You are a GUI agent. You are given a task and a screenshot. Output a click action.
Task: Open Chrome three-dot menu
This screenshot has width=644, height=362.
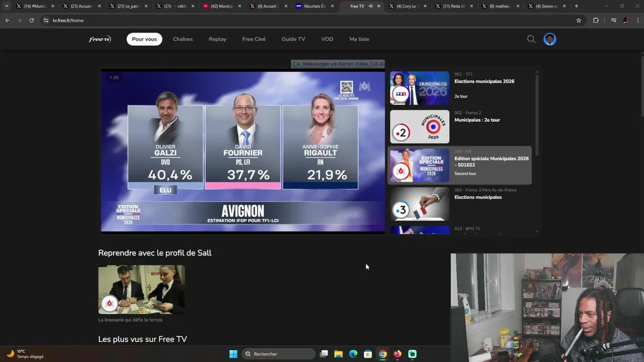pos(638,20)
